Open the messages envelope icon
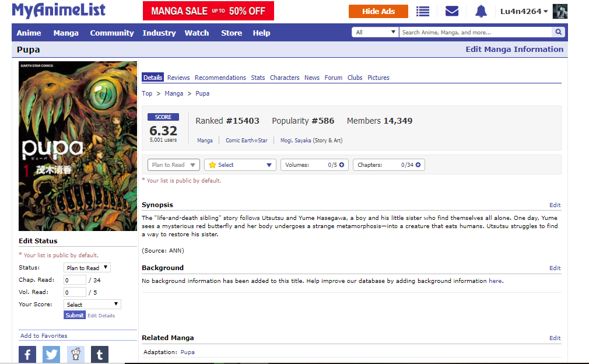589x364 pixels. [x=451, y=12]
